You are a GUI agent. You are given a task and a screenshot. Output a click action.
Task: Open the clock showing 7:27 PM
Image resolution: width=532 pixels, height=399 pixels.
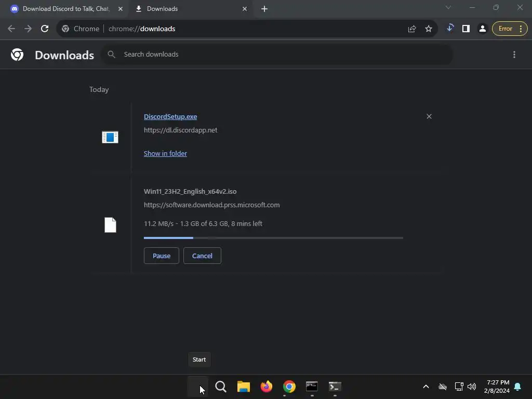point(497,387)
